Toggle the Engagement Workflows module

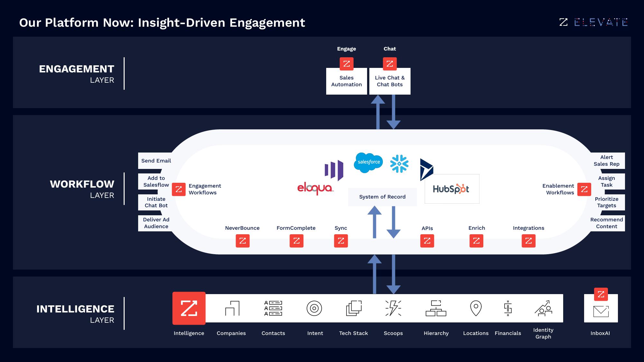coord(179,189)
